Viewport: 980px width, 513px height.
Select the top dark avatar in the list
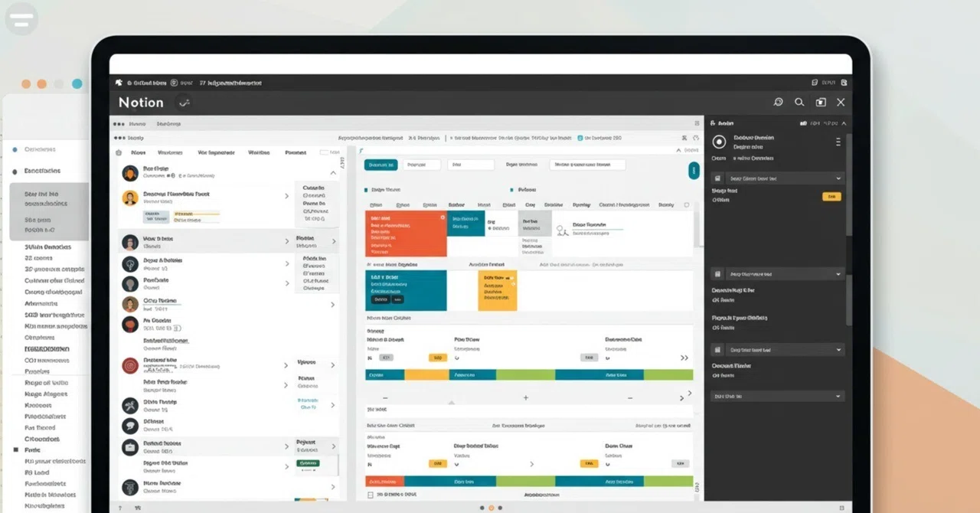(x=129, y=174)
